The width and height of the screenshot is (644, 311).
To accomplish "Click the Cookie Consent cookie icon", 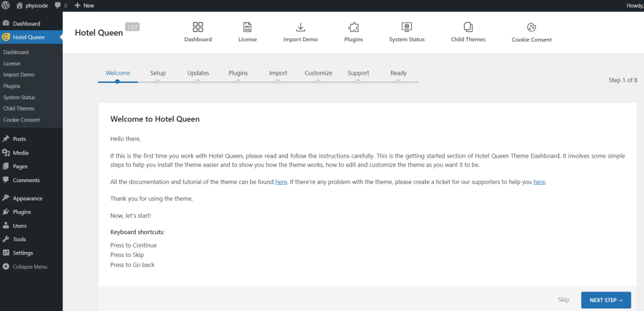I will [531, 27].
